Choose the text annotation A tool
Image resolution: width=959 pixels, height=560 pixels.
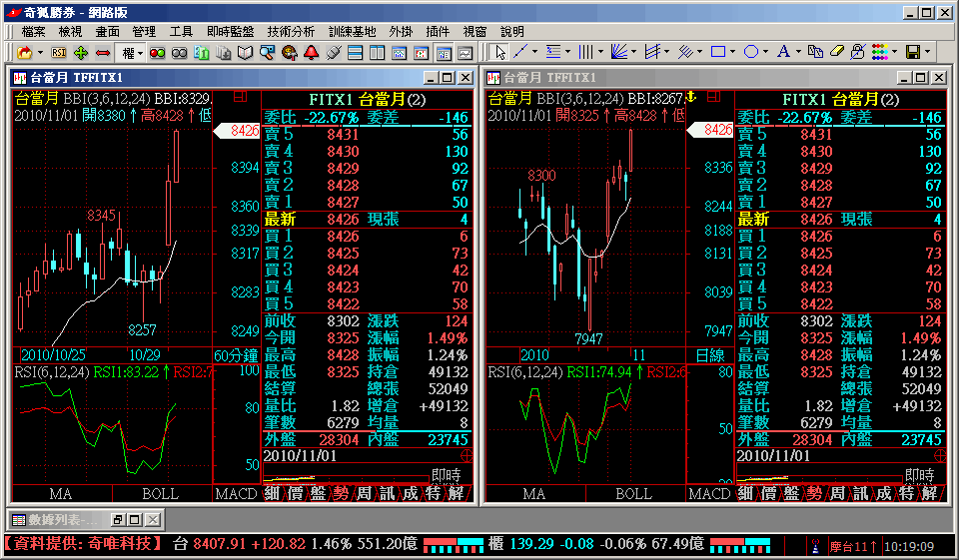(783, 52)
